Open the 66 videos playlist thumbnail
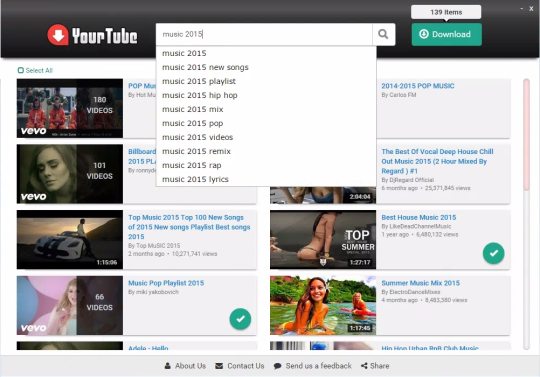 pyautogui.click(x=70, y=305)
